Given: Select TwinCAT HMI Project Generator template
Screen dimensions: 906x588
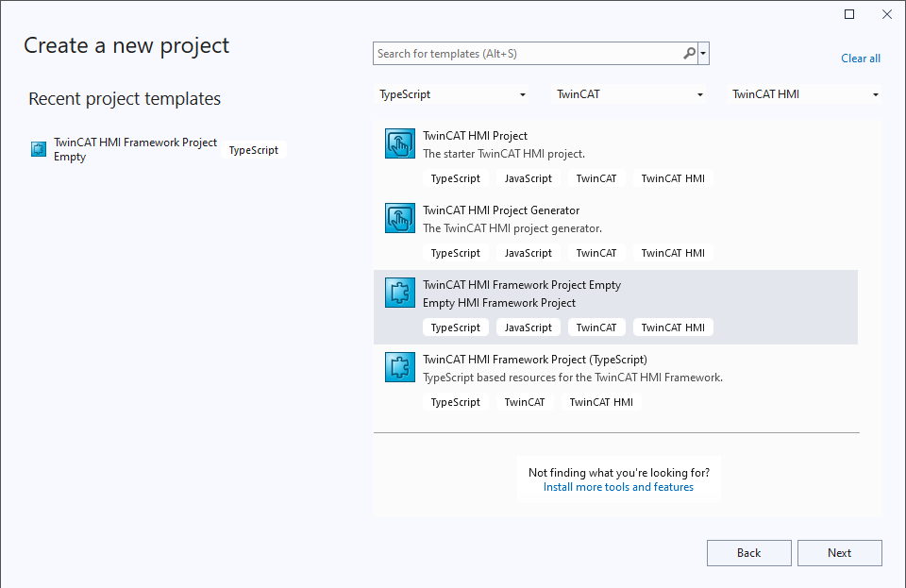Looking at the screenshot, I should 500,210.
